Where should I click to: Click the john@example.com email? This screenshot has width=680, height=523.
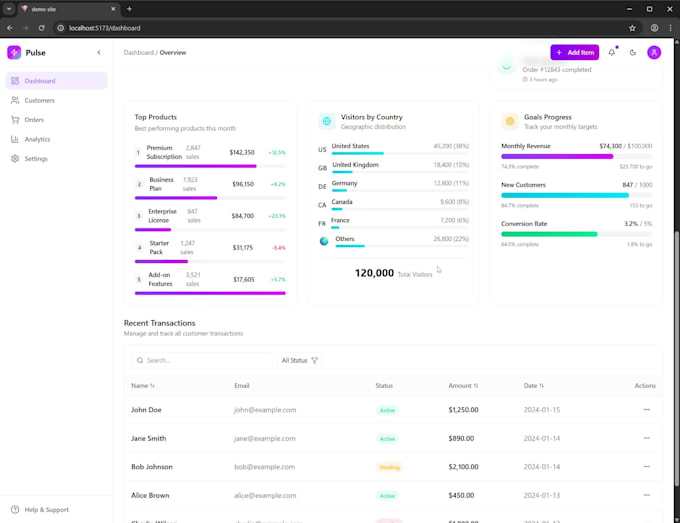265,410
